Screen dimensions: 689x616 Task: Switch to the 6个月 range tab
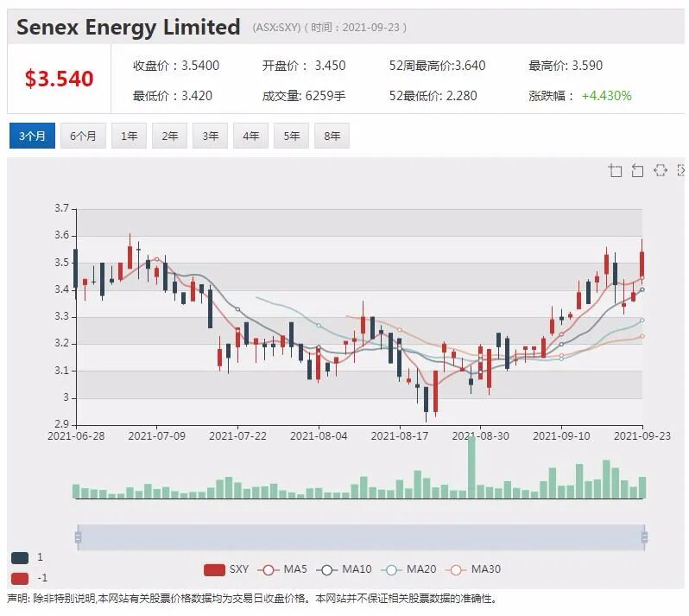83,136
